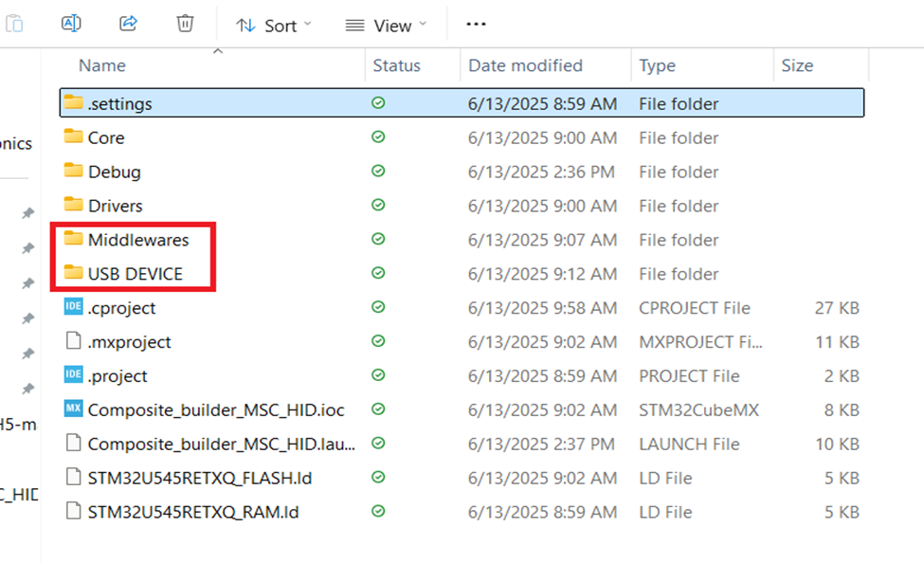924x563 pixels.
Task: Click the Middlewares folder icon
Action: [x=73, y=239]
